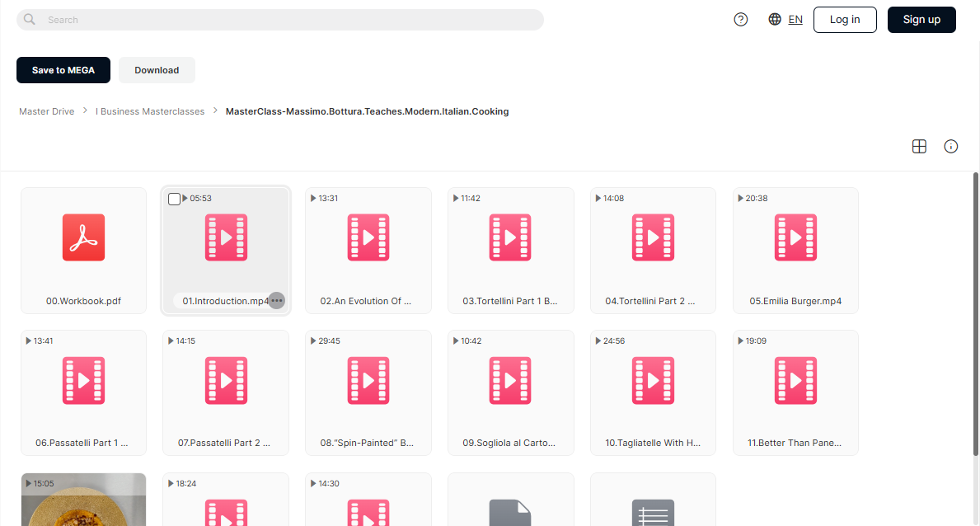Click the Log in button

click(x=845, y=20)
